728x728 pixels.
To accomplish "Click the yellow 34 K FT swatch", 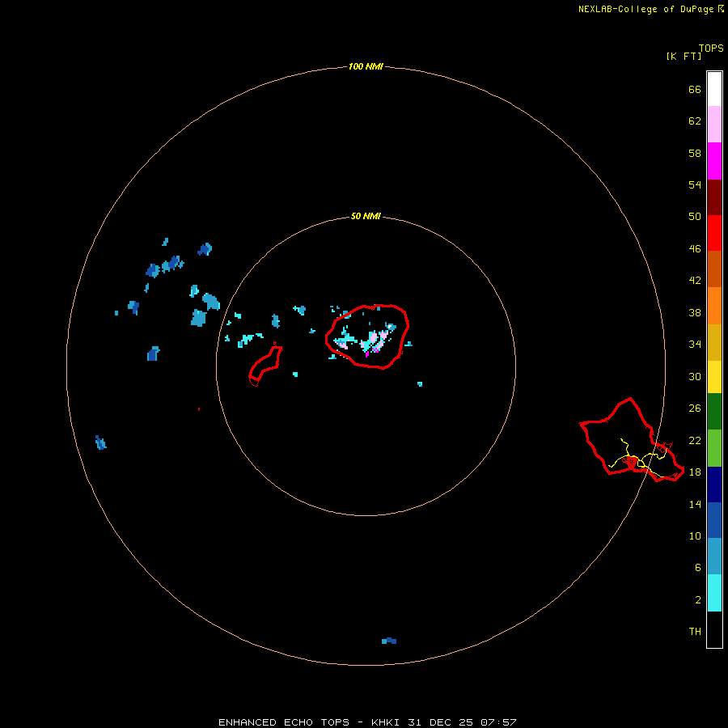I will [714, 377].
